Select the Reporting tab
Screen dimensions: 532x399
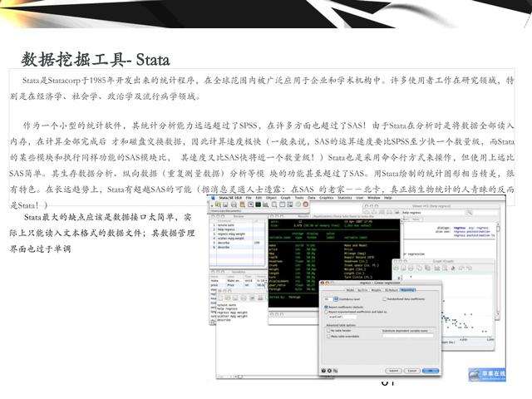pos(407,290)
